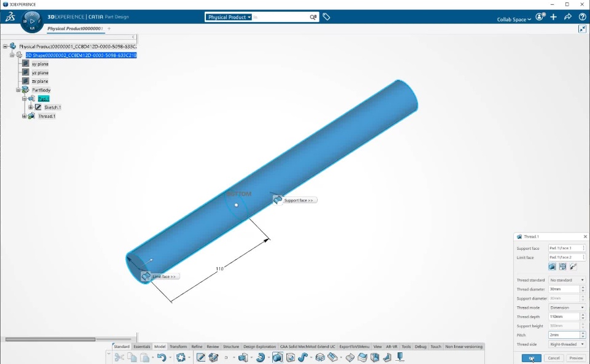Click the Update circular arrows icon
The image size is (590, 364).
coord(181,357)
